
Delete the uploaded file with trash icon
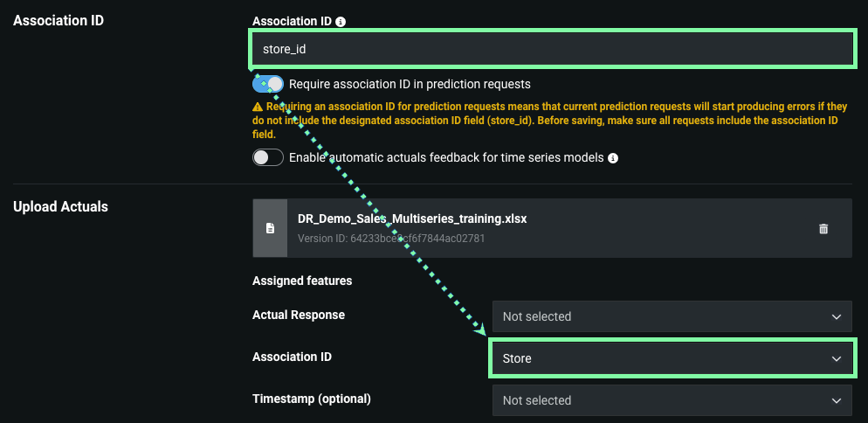[x=823, y=228]
